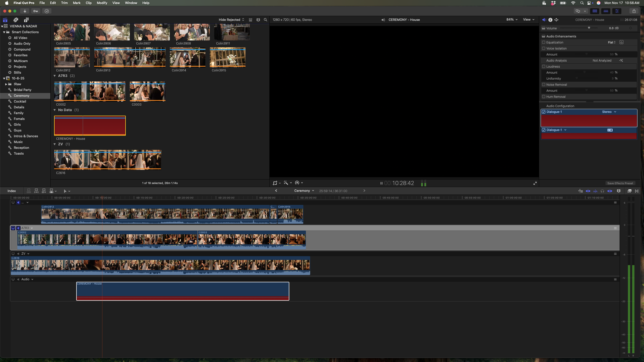Open the Modify menu
The height and width of the screenshot is (362, 644).
pyautogui.click(x=102, y=3)
